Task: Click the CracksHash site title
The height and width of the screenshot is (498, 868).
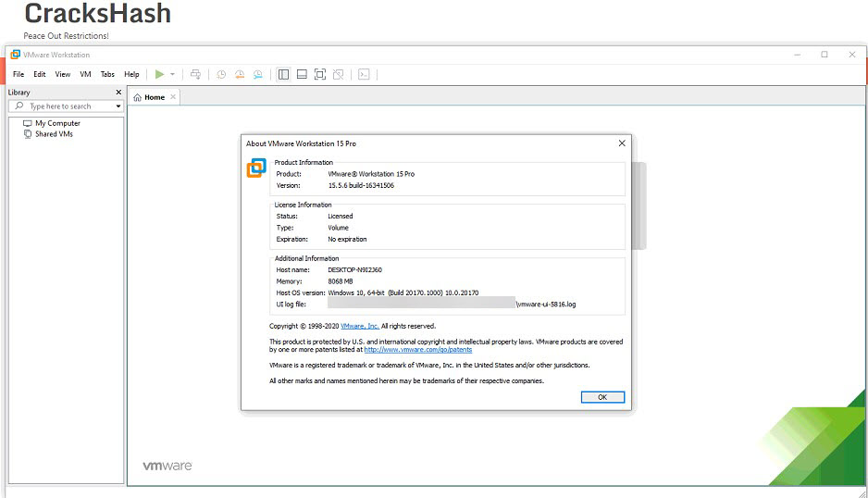Action: (98, 13)
